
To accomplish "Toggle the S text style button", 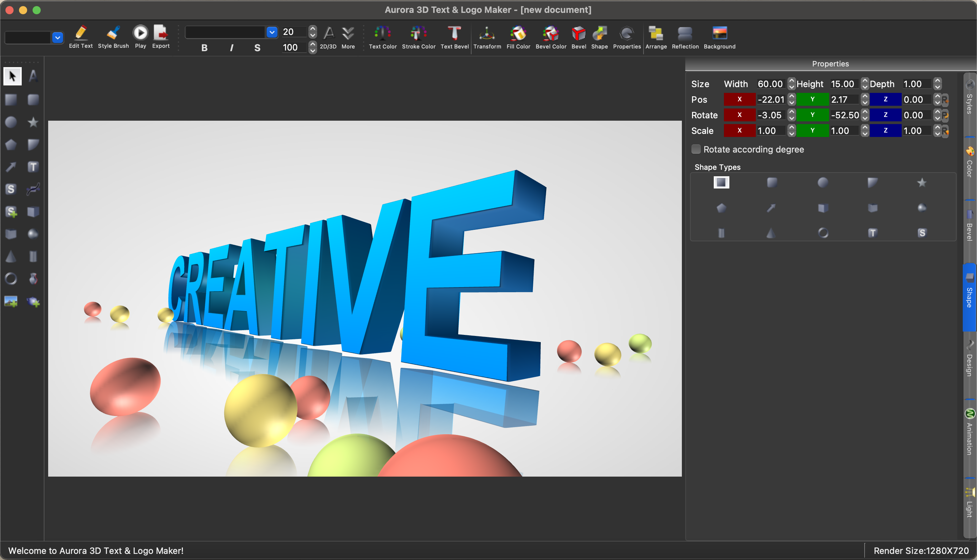I will point(257,48).
